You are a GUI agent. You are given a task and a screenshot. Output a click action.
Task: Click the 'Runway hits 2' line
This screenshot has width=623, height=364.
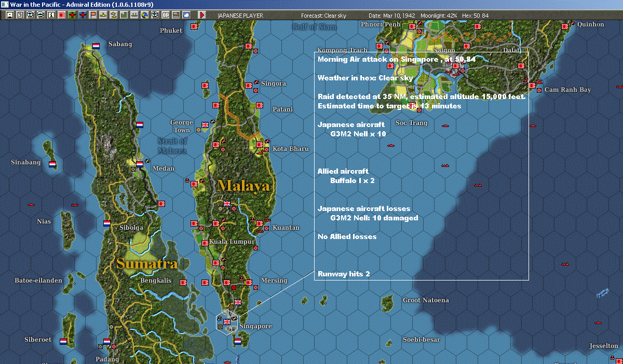[344, 274]
